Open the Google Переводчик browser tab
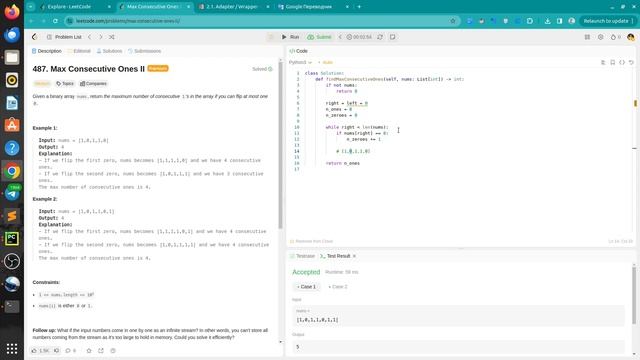Viewport: 640px width, 360px height. coord(313,7)
